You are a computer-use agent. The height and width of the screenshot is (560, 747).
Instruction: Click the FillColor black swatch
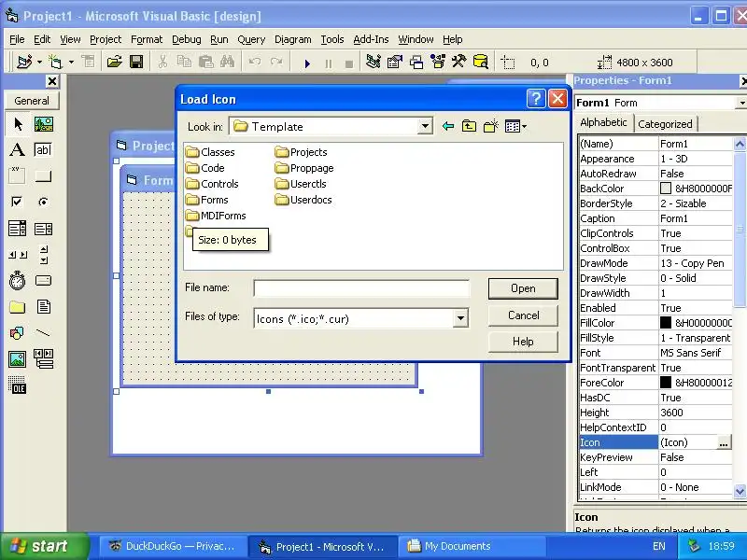666,323
